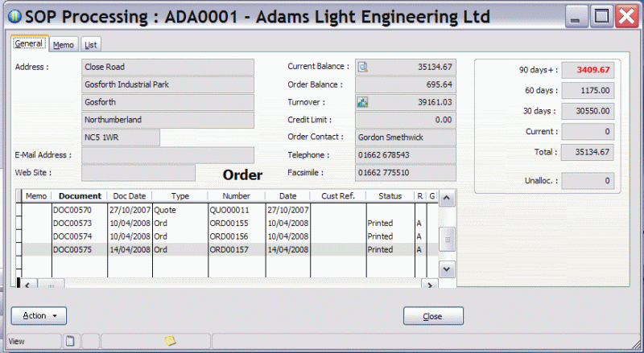Screen dimensions: 644x353
Task: Click order number ORD00156
Action: click(x=229, y=236)
